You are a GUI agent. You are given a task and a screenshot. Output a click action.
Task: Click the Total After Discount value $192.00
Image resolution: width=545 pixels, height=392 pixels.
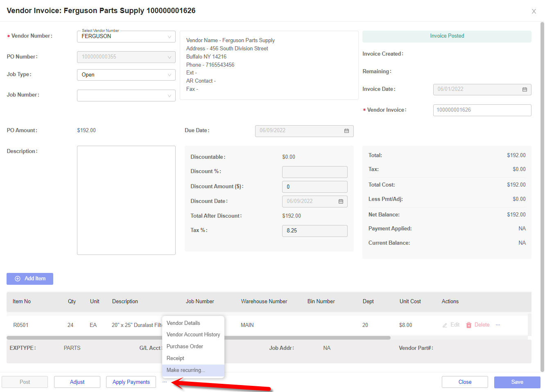point(292,216)
